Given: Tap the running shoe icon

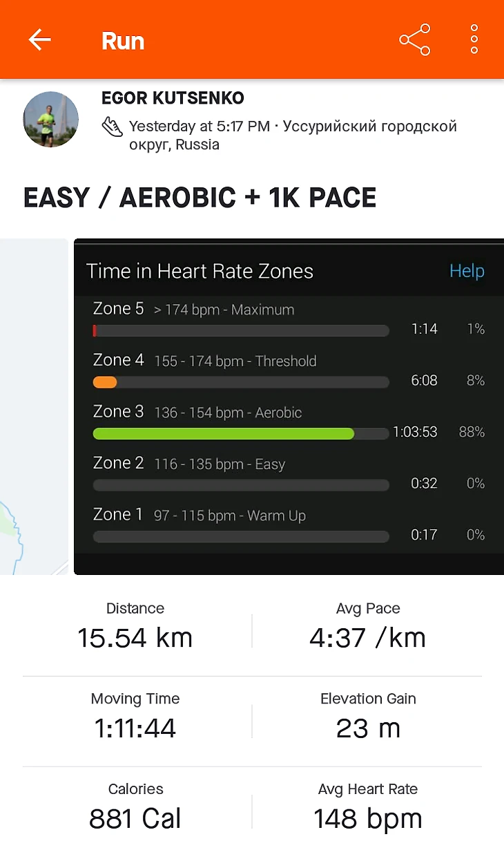Looking at the screenshot, I should point(112,126).
